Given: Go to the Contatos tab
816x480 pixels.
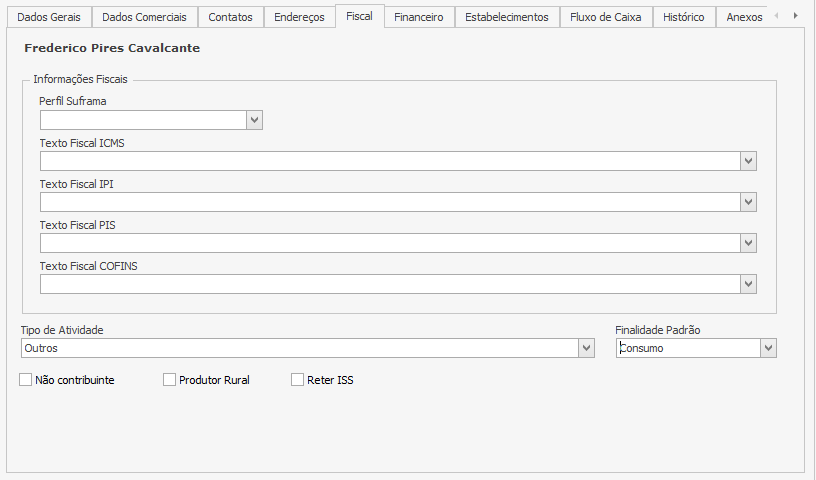Looking at the screenshot, I should tap(230, 17).
